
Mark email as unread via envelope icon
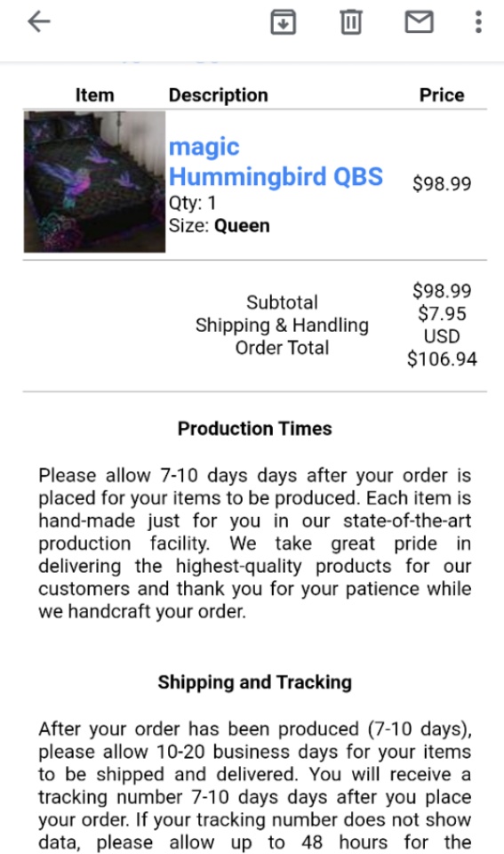(x=419, y=22)
